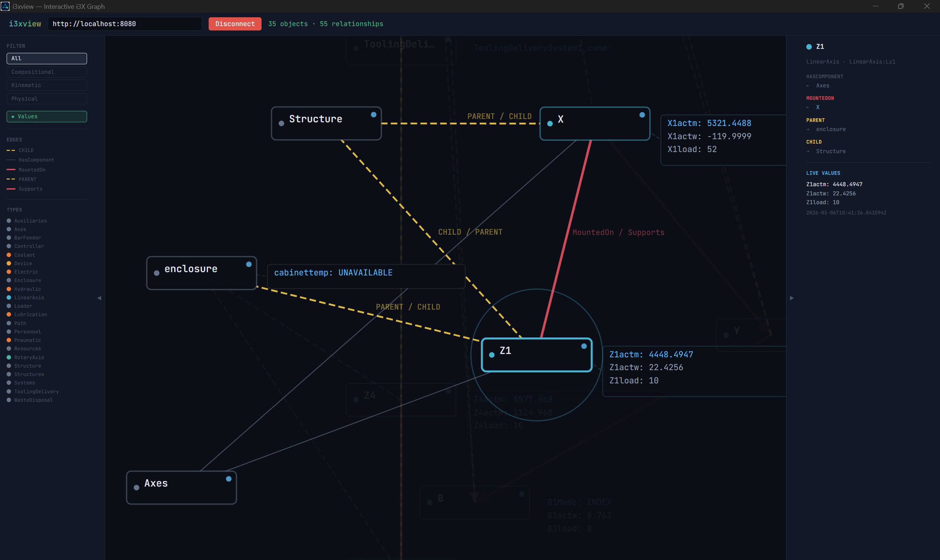940x560 pixels.
Task: Click the LinearAxis type dot in the sidebar
Action: click(8, 297)
